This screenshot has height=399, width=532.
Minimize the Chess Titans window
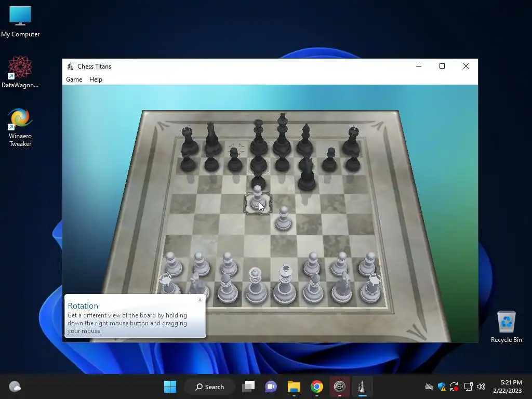click(419, 66)
